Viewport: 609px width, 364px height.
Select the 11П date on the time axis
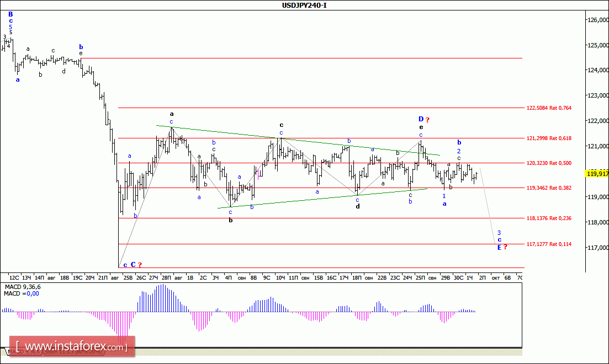pos(293,277)
